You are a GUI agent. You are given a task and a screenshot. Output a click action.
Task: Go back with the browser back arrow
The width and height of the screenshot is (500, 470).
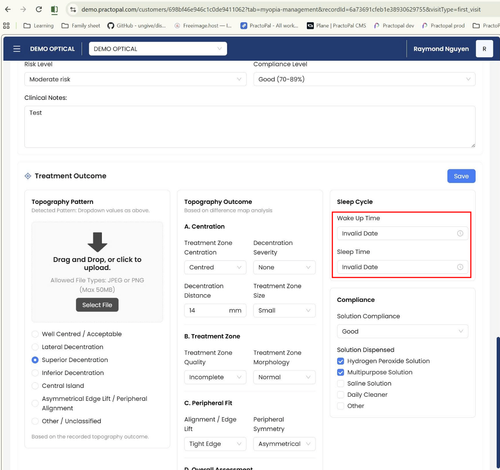8,9
